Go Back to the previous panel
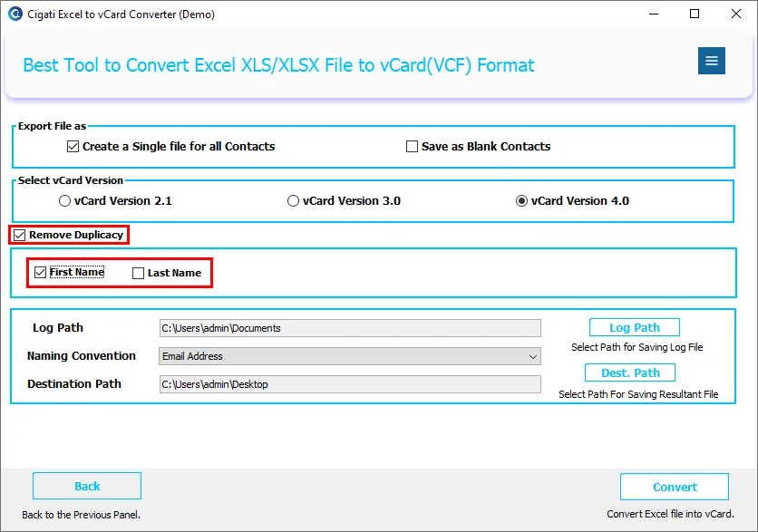Viewport: 758px width, 532px height. (87, 486)
